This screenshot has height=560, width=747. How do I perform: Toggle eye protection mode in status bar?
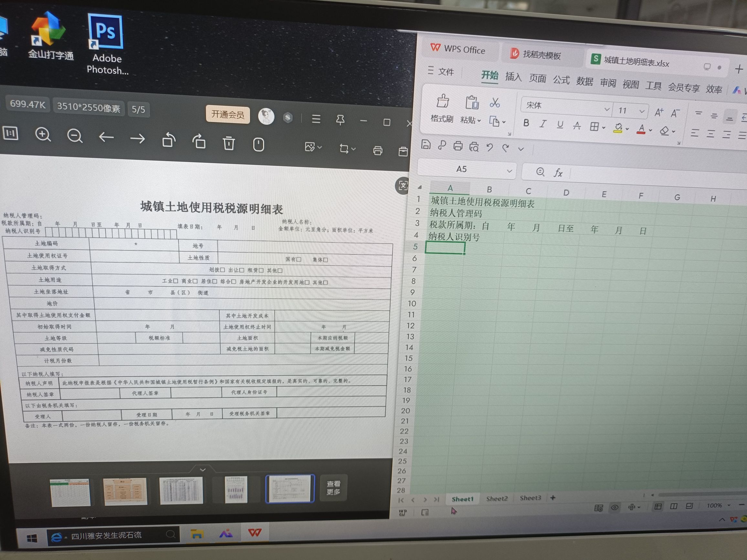pos(615,507)
